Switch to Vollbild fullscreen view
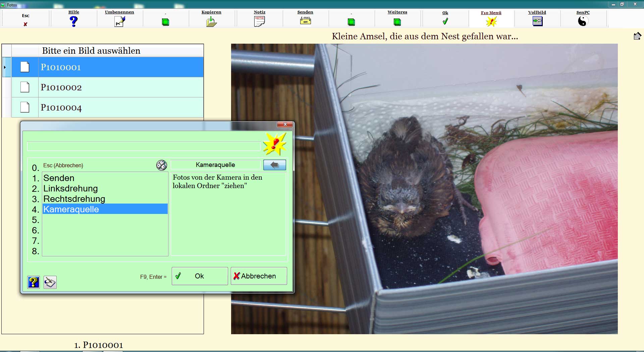 [x=537, y=21]
